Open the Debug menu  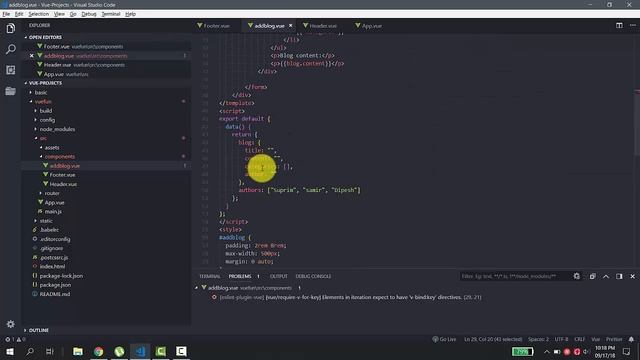click(x=89, y=14)
